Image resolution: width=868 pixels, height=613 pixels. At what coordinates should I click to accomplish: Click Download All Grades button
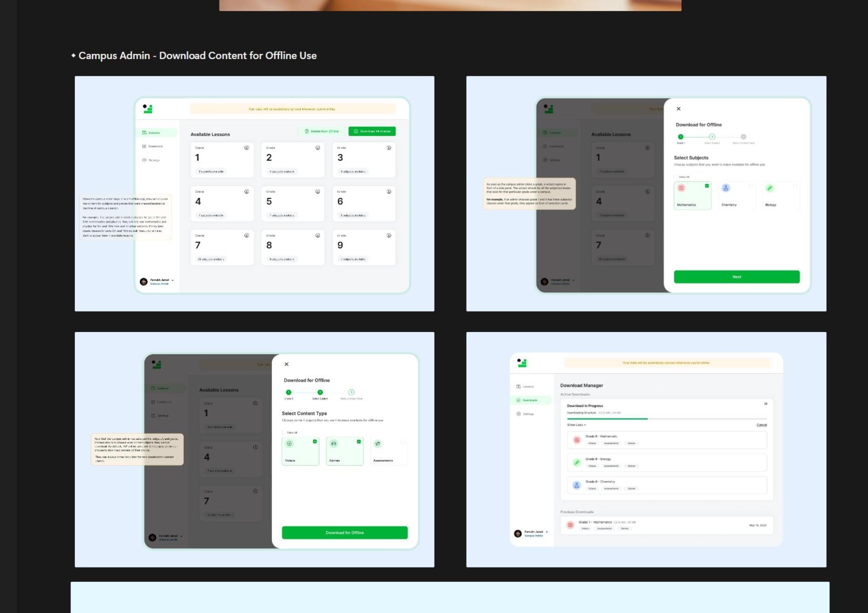pyautogui.click(x=372, y=131)
